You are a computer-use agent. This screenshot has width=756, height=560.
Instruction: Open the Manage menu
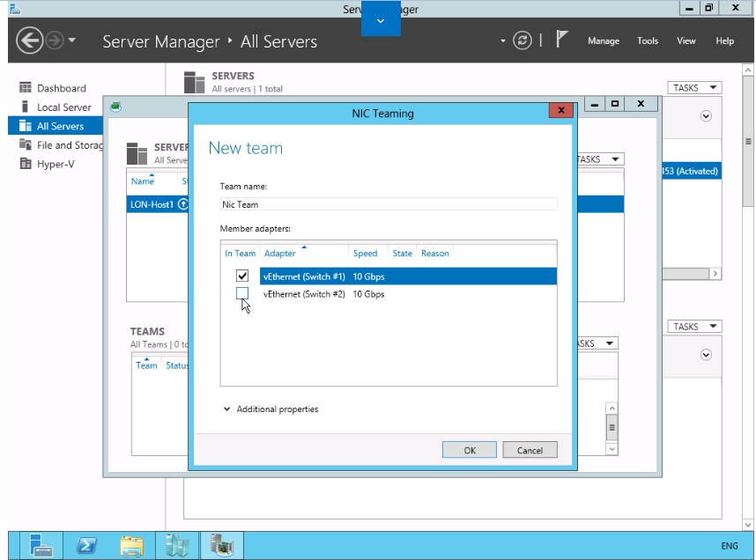(604, 41)
